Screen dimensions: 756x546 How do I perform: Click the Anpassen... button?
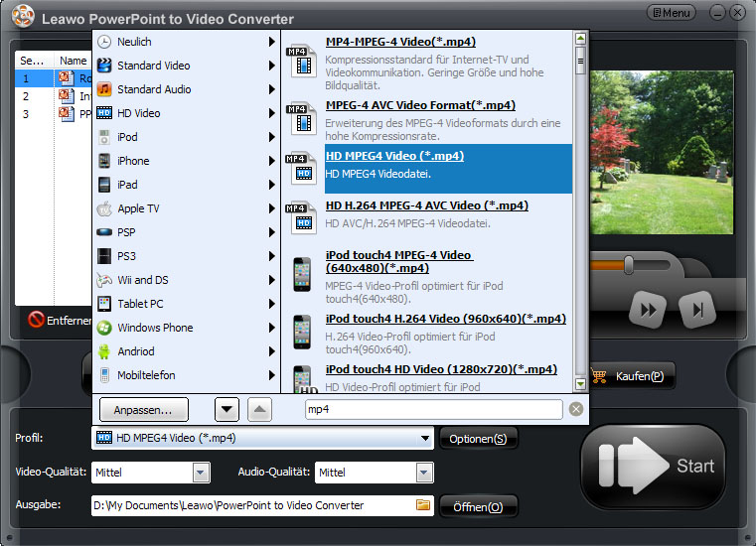click(143, 410)
